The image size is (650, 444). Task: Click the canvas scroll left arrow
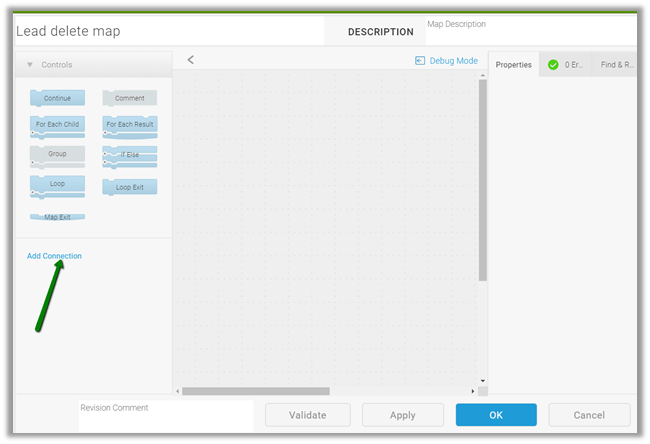(x=178, y=391)
